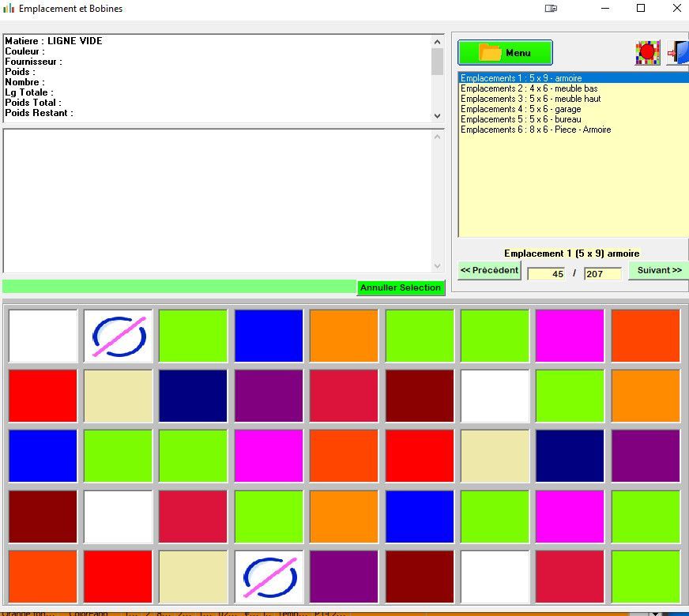
Task: Select the magenta swatch in the fourth row
Action: (570, 516)
